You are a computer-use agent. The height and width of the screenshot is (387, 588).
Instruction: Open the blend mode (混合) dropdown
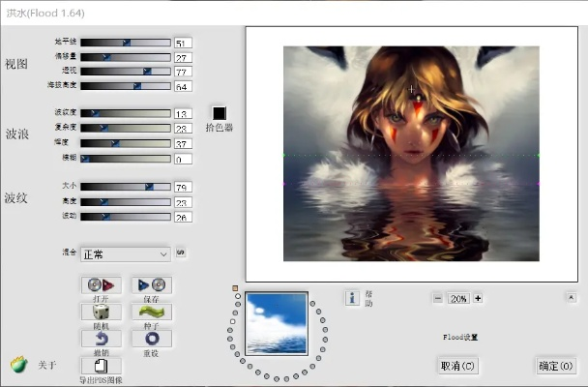pos(125,254)
